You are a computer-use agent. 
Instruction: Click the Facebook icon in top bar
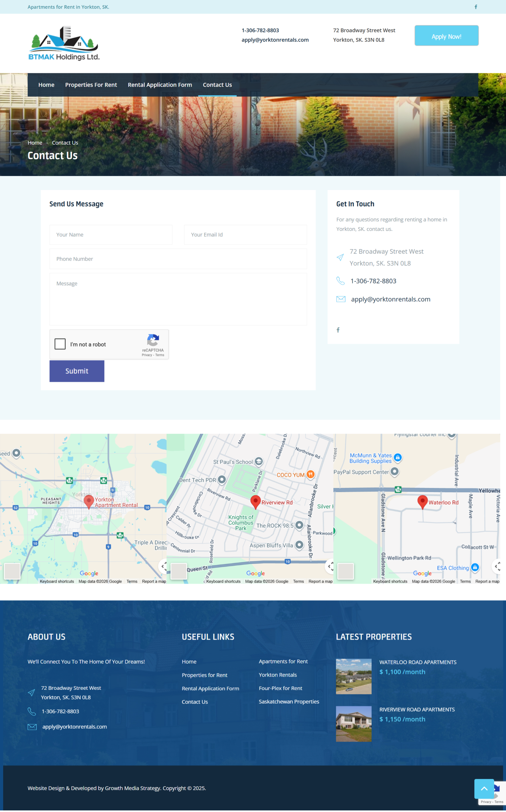476,7
